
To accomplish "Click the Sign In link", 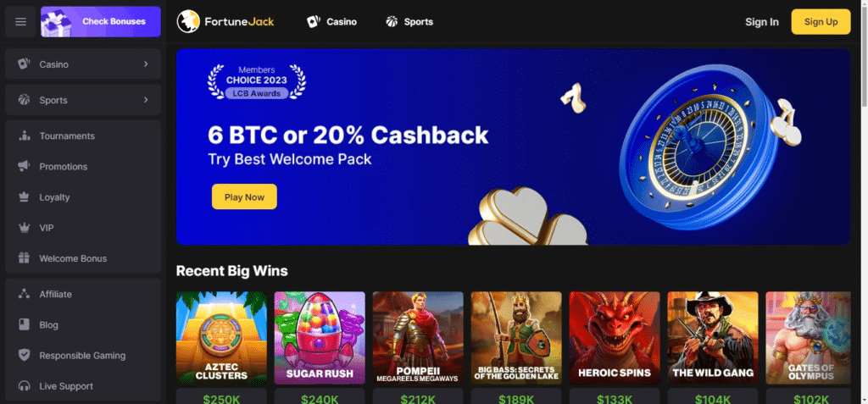I will 762,21.
